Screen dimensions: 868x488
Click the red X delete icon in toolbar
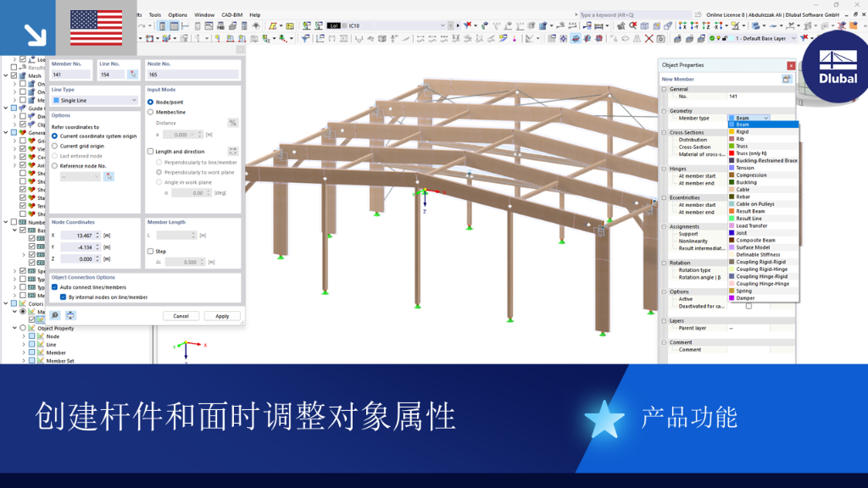pyautogui.click(x=648, y=38)
